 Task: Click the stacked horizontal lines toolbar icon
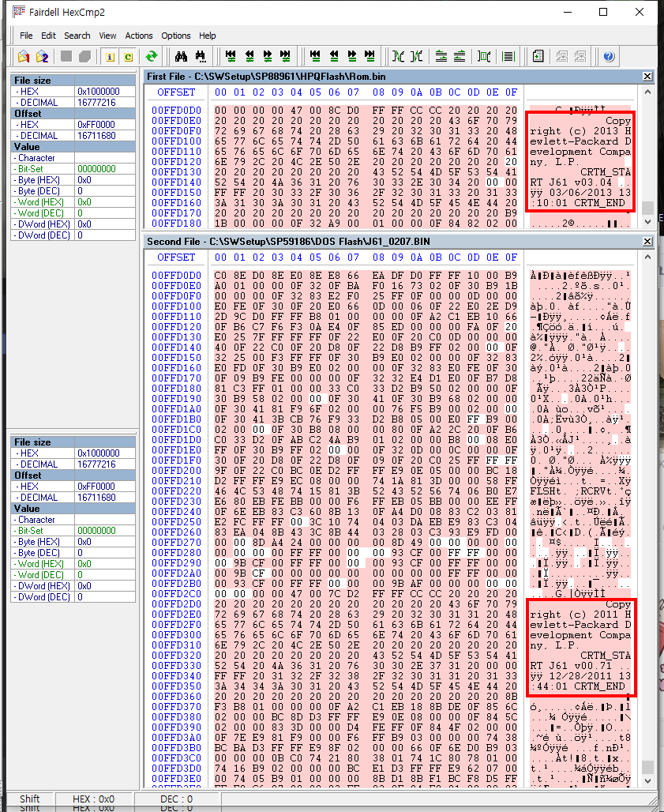[x=508, y=56]
